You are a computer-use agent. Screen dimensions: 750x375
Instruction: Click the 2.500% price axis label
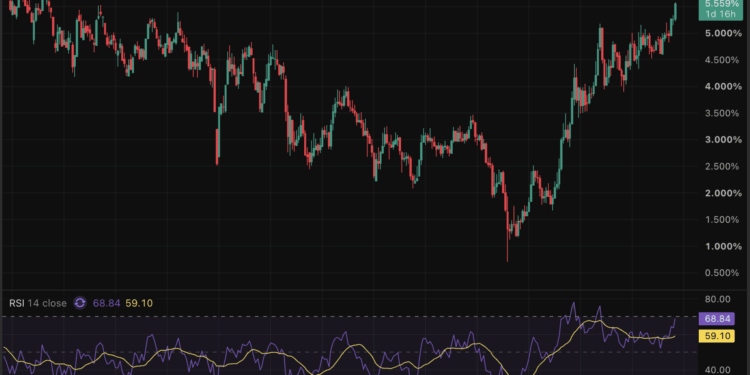(x=721, y=166)
